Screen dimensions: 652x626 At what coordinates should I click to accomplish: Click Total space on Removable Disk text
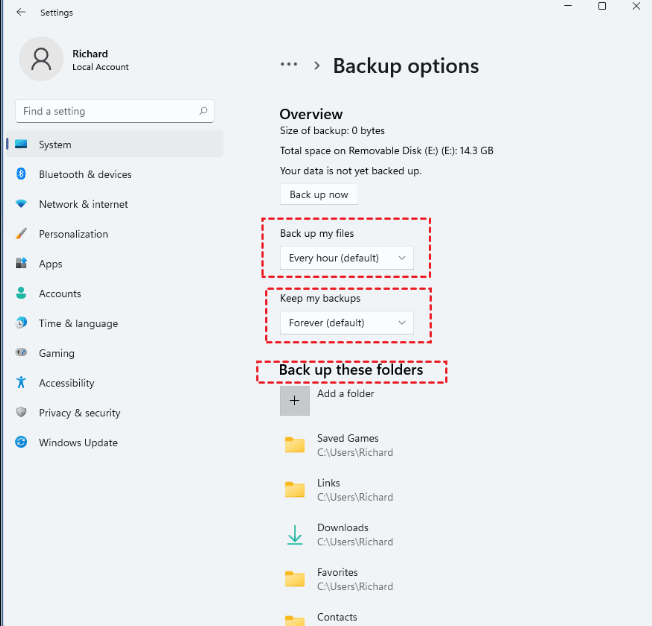pyautogui.click(x=386, y=151)
